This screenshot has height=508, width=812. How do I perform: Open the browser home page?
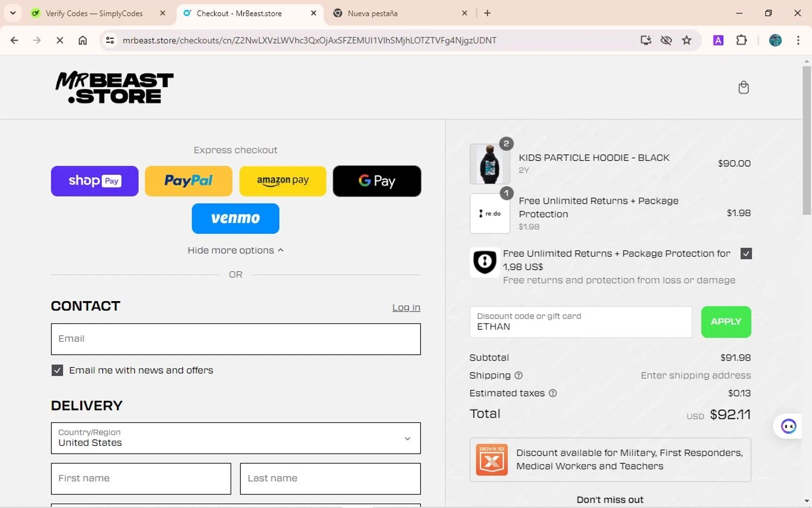[82, 40]
